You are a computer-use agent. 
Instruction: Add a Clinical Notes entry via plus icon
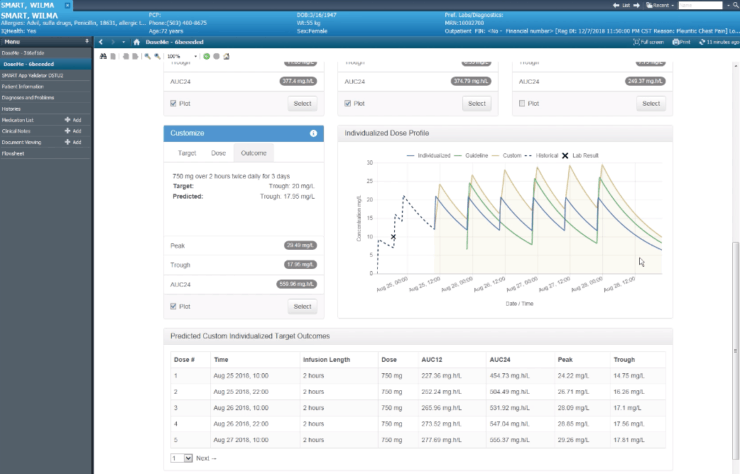pos(67,131)
